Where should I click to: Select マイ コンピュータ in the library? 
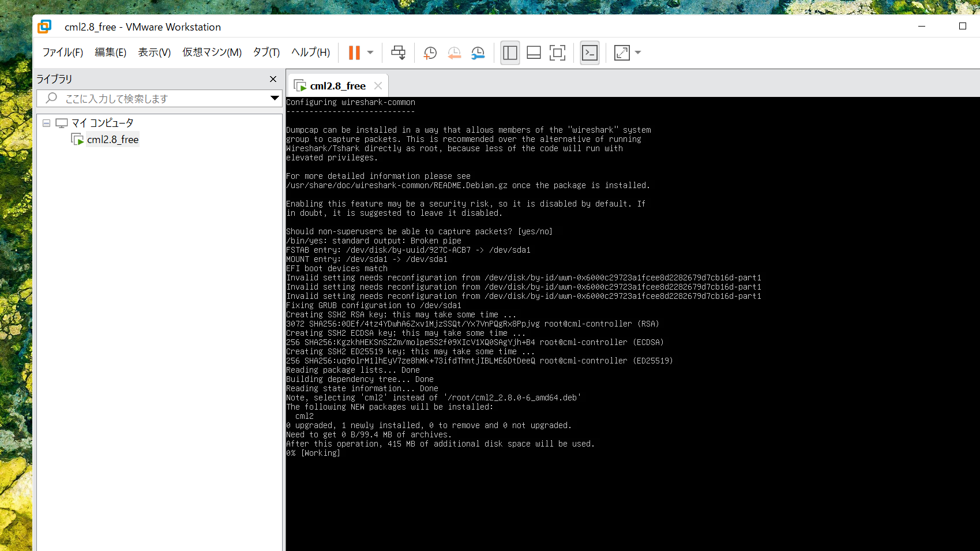click(x=103, y=123)
